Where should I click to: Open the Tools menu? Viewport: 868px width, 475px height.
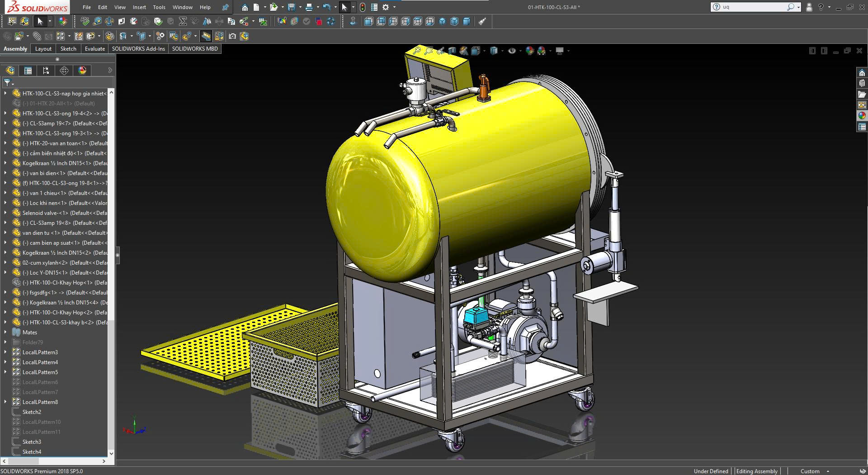(x=159, y=7)
